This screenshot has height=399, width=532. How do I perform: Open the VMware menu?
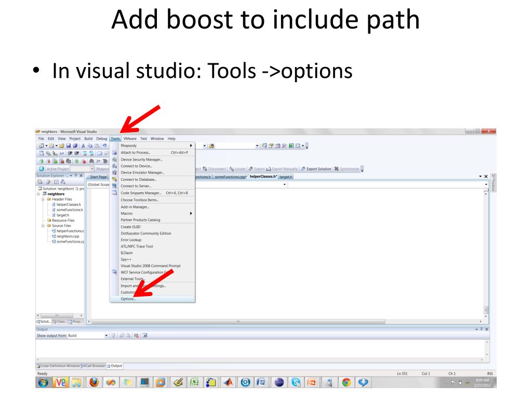click(x=130, y=138)
